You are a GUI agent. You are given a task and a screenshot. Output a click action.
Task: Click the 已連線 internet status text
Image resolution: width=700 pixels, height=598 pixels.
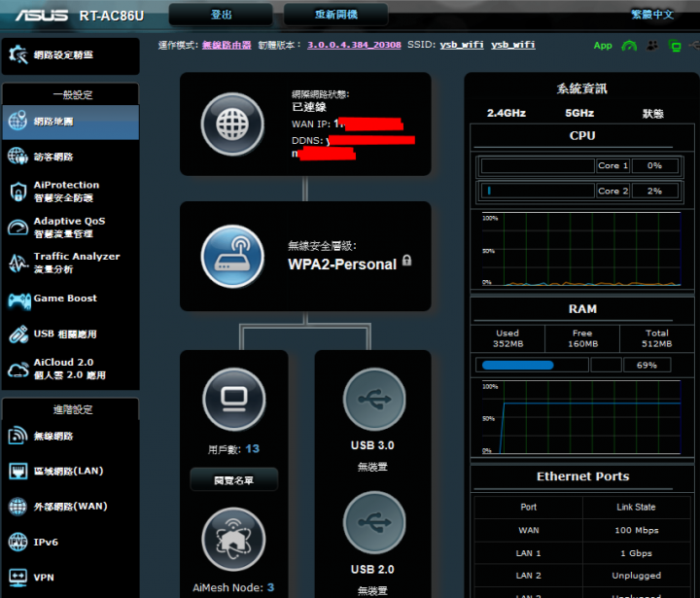309,107
